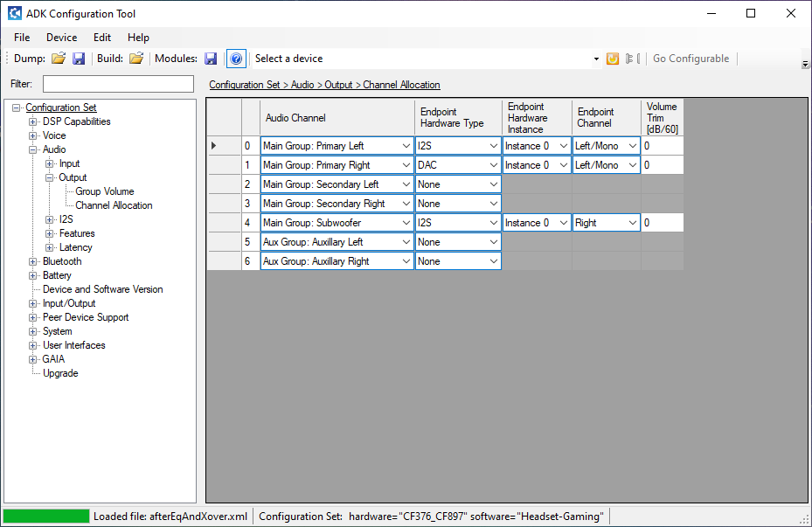Select User Interfaces tree item
The image size is (812, 527).
tap(74, 345)
